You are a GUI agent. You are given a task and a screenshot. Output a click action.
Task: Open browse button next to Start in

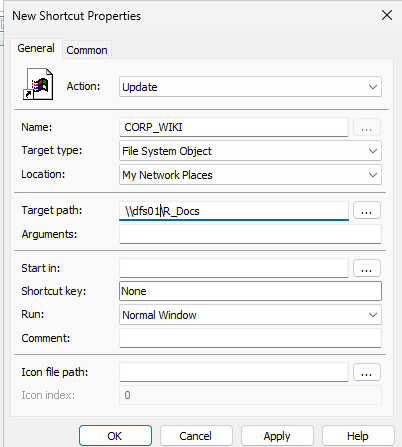click(x=367, y=268)
